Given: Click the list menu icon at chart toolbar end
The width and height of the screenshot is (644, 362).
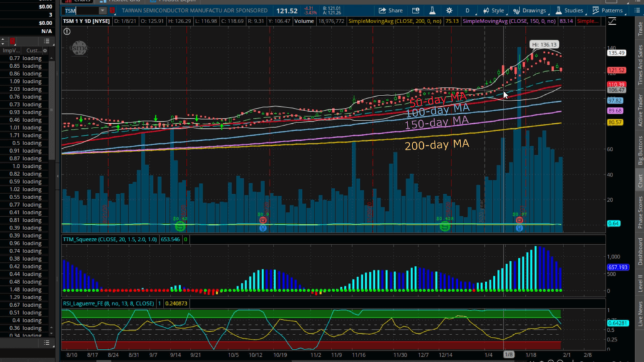Looking at the screenshot, I should coord(637,10).
